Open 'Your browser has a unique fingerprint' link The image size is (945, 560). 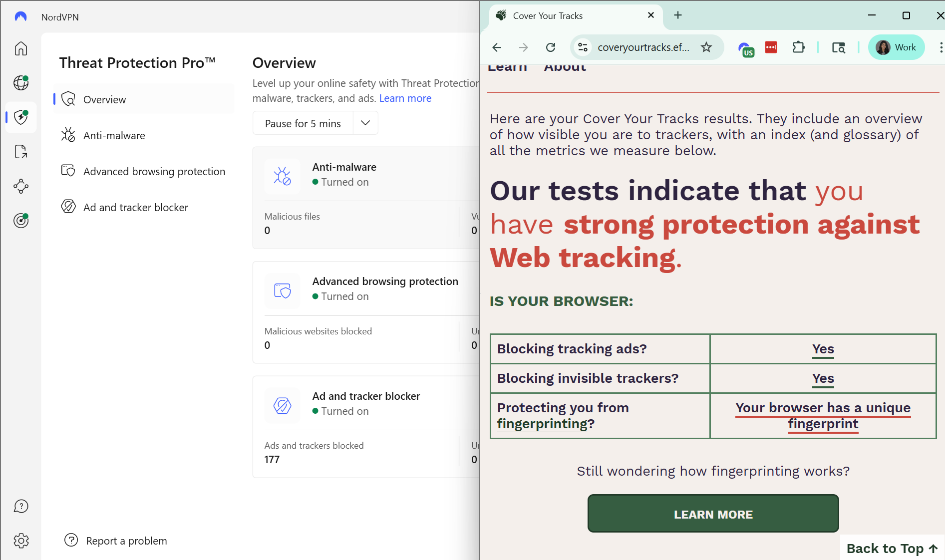coord(823,416)
